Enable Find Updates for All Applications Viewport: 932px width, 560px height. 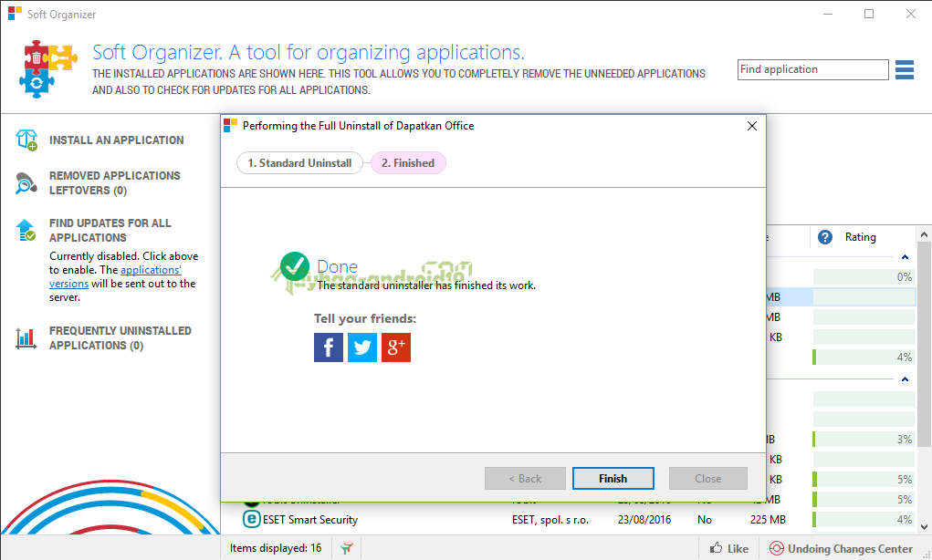pos(110,231)
